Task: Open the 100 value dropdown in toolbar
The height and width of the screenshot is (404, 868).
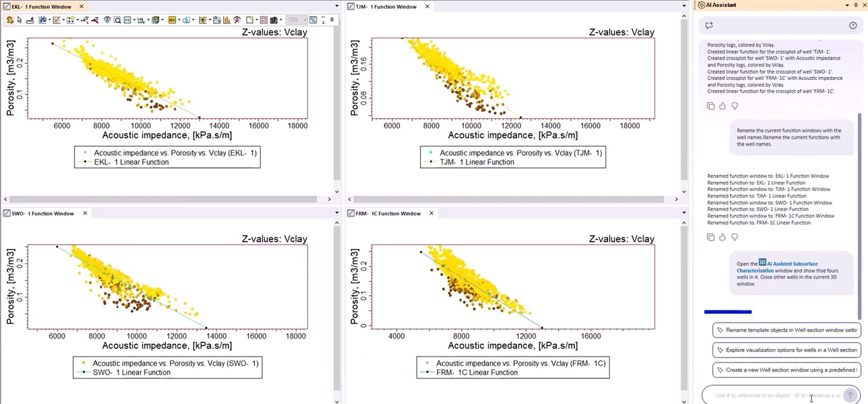Action: coord(305,20)
